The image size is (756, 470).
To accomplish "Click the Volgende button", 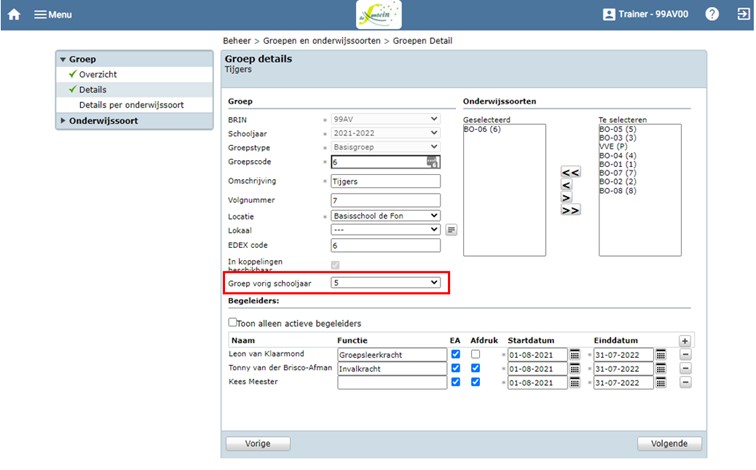I will pyautogui.click(x=669, y=443).
